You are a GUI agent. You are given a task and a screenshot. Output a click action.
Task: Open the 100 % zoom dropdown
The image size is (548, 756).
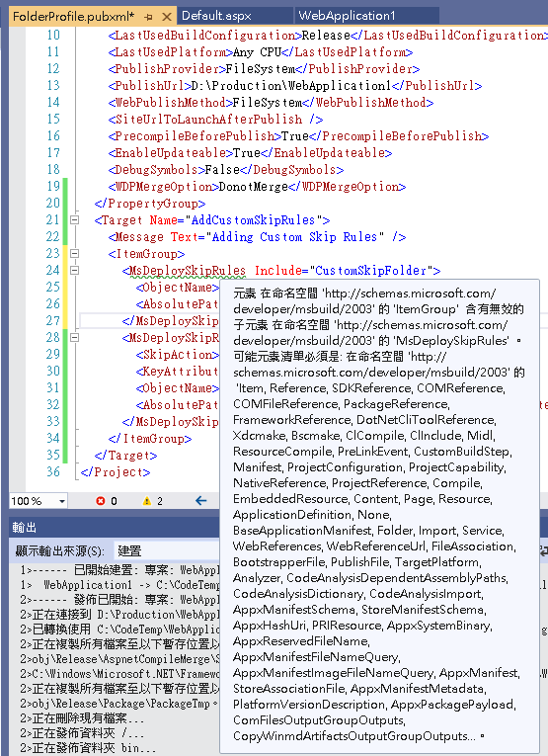click(x=61, y=501)
